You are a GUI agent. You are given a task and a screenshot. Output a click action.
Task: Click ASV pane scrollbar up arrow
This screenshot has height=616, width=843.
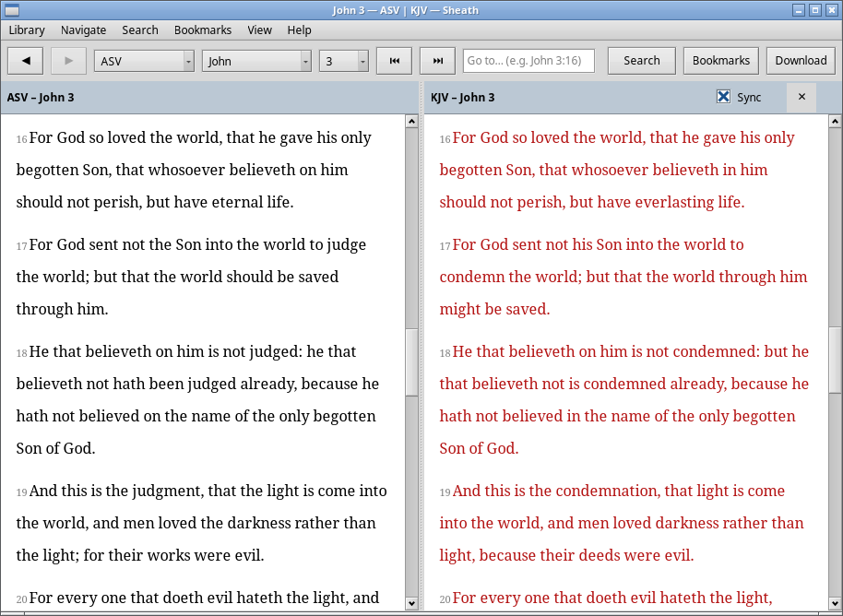point(411,121)
